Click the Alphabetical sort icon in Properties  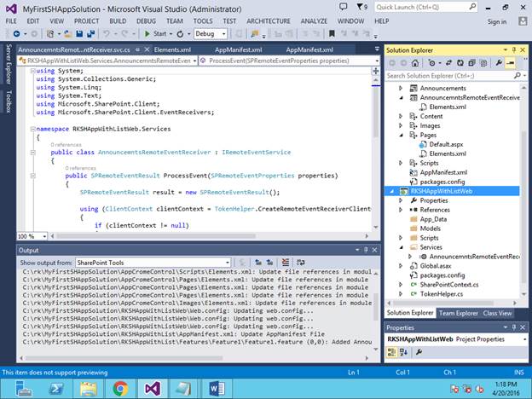(403, 352)
